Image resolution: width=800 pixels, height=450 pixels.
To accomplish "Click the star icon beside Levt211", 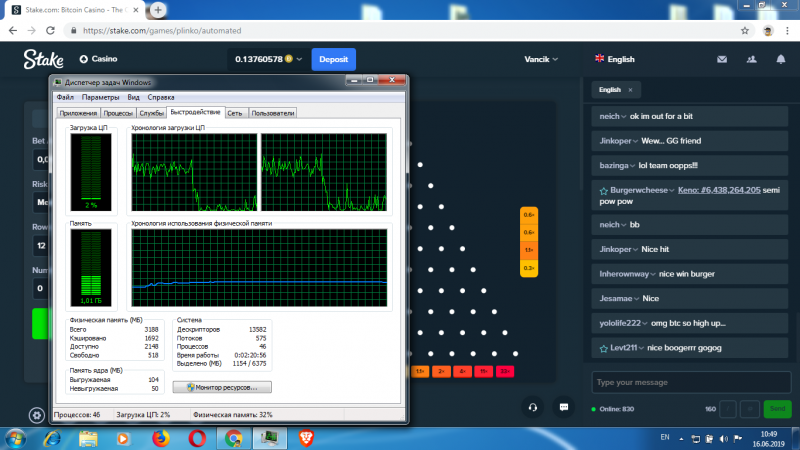I will 604,348.
